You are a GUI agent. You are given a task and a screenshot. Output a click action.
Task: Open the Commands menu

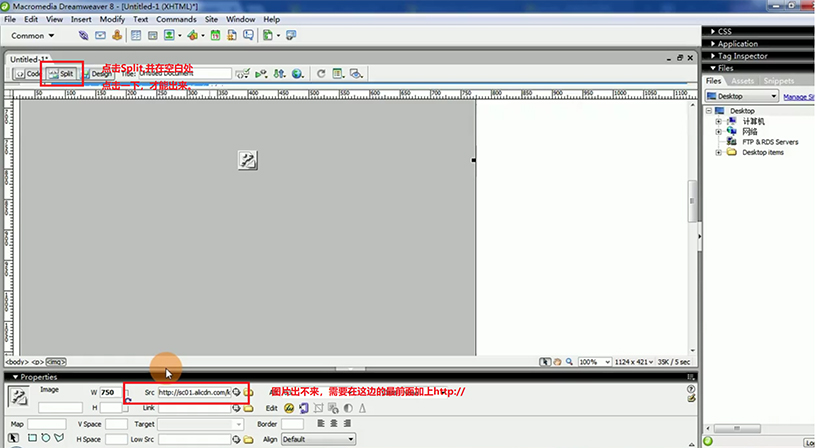[x=176, y=19]
